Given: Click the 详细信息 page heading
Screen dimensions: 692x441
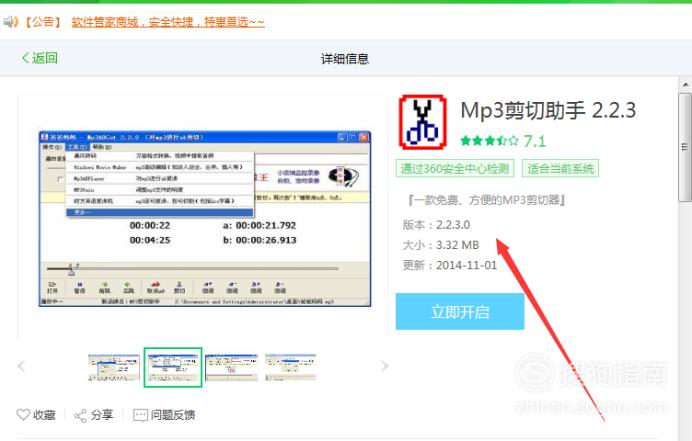Looking at the screenshot, I should coord(345,59).
